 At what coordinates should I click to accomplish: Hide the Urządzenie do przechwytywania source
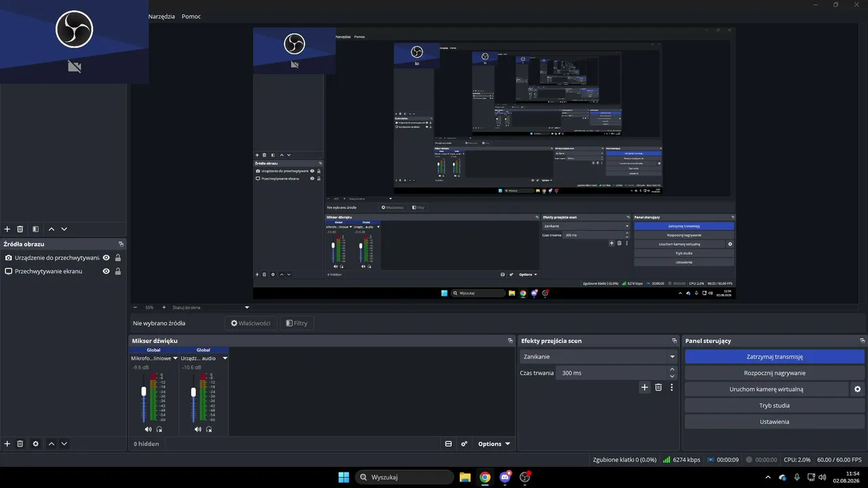106,258
